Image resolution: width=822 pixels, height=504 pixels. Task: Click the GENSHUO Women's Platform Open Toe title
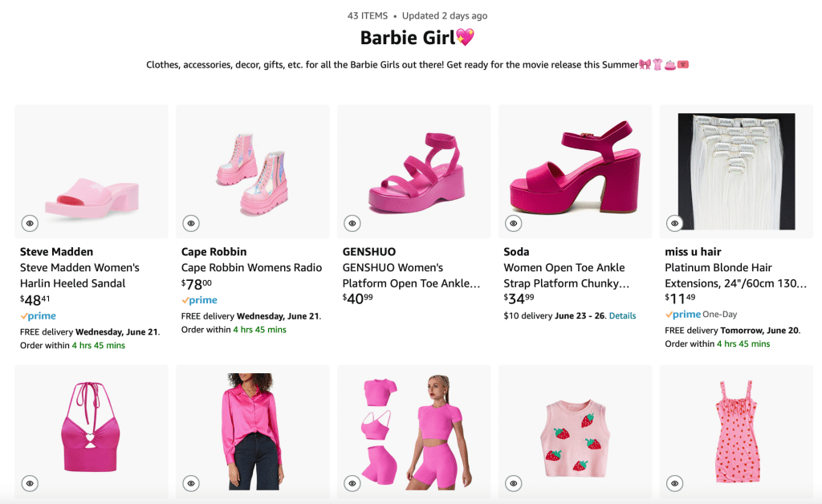pyautogui.click(x=411, y=275)
